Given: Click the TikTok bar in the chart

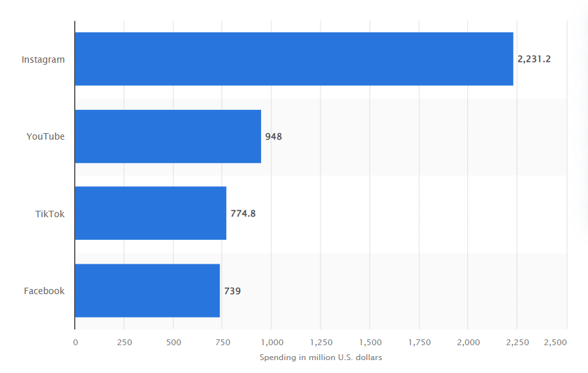Looking at the screenshot, I should tap(151, 213).
